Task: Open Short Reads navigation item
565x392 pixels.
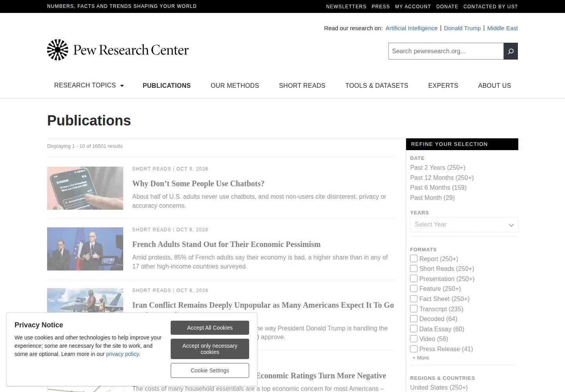Action: click(x=302, y=85)
